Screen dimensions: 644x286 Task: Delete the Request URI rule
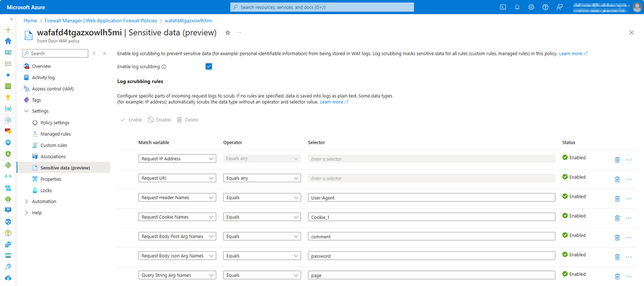tap(617, 179)
